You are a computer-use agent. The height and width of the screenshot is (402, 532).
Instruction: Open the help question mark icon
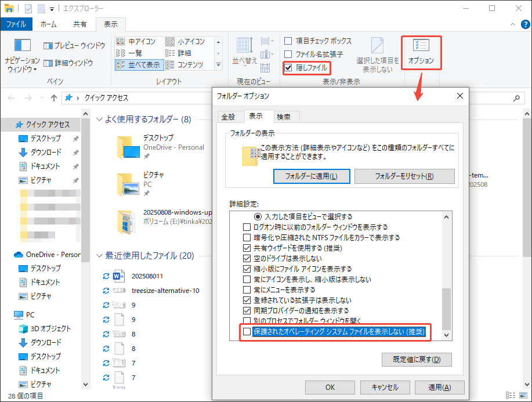click(x=525, y=24)
